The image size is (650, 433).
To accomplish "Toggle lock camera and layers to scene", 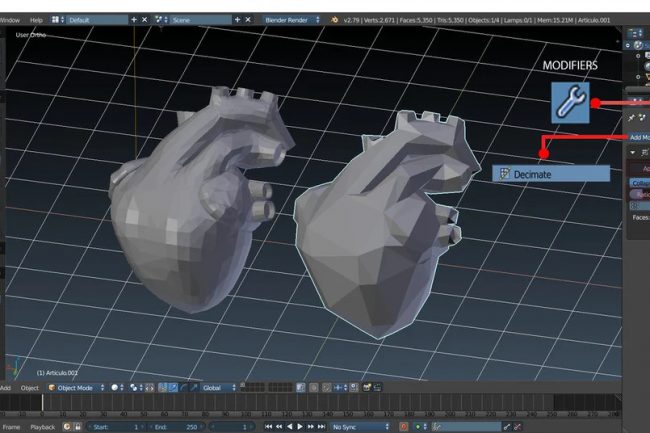I will [x=301, y=388].
